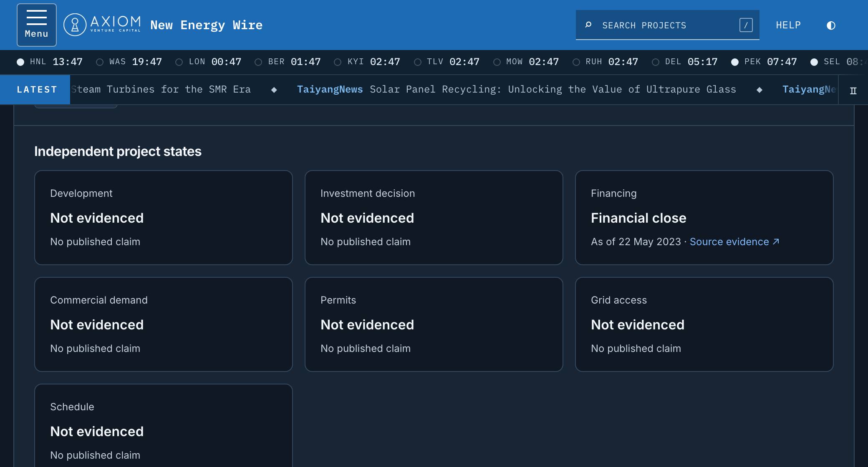
Task: Select the HNL 13:47 clock
Action: [50, 62]
